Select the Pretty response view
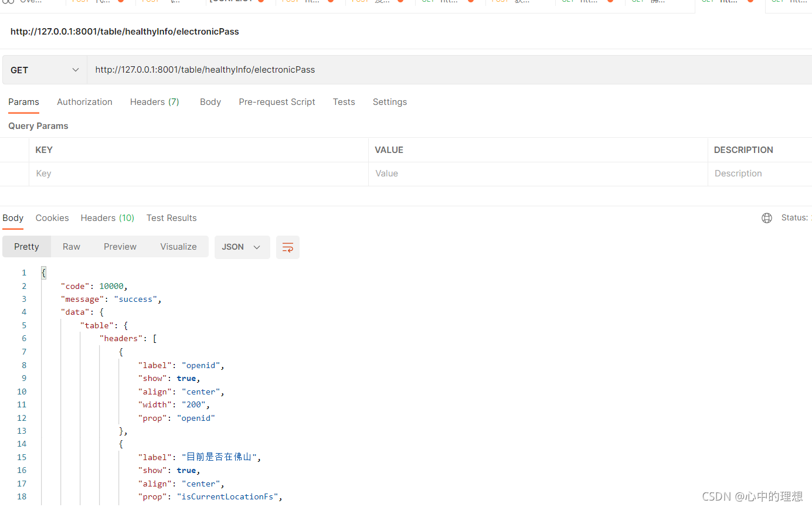This screenshot has width=812, height=507. 26,246
